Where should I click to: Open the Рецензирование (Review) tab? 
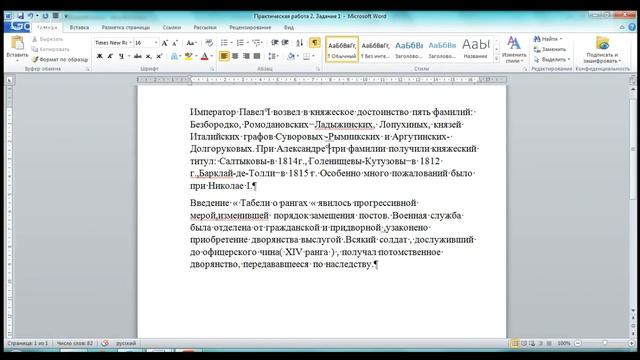(250, 27)
